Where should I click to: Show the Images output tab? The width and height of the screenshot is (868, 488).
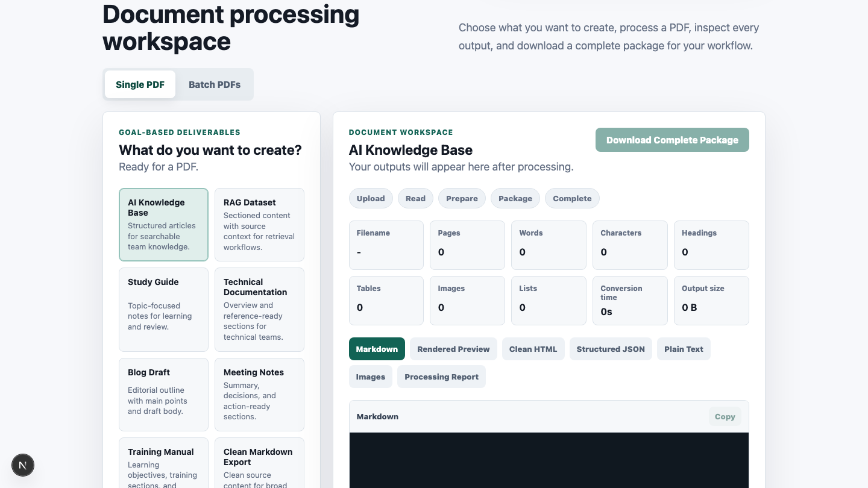click(x=371, y=377)
